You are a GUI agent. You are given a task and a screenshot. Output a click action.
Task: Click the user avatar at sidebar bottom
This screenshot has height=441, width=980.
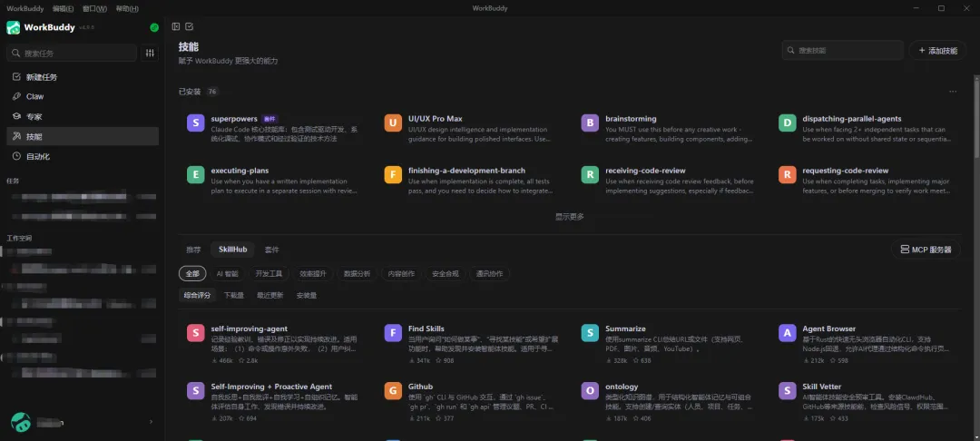21,422
